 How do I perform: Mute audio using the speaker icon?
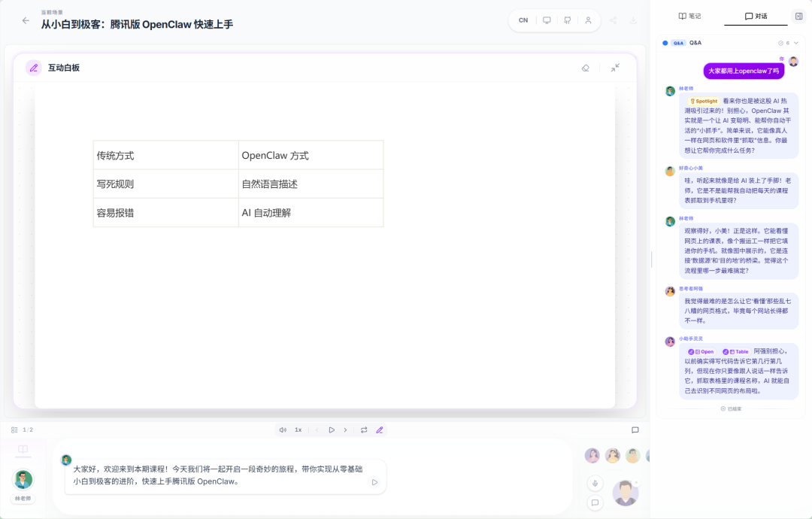[283, 429]
